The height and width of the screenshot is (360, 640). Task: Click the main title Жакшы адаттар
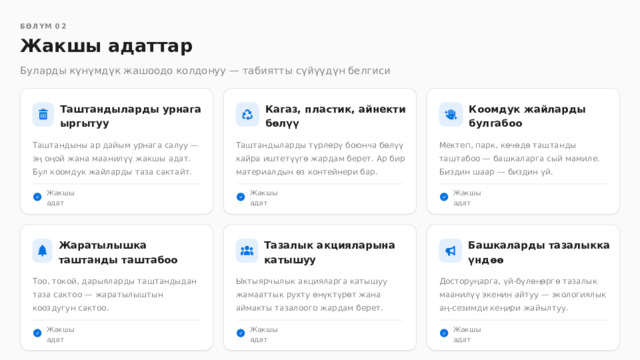[106, 46]
